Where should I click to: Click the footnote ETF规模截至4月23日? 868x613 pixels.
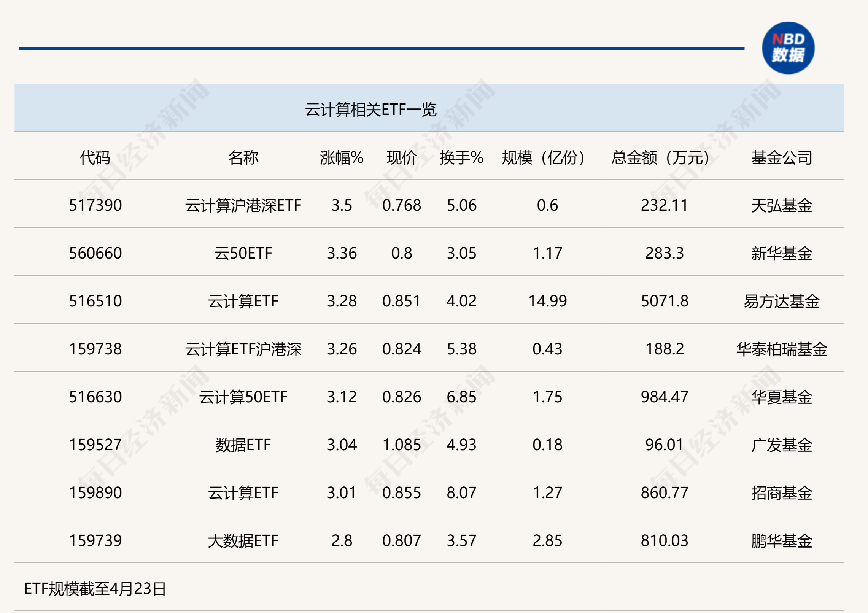[x=95, y=589]
